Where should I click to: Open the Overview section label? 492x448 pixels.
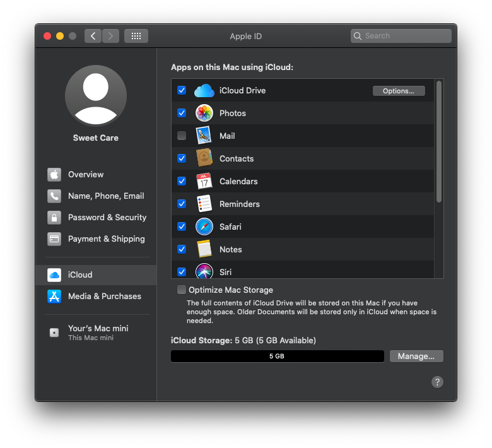click(x=86, y=175)
